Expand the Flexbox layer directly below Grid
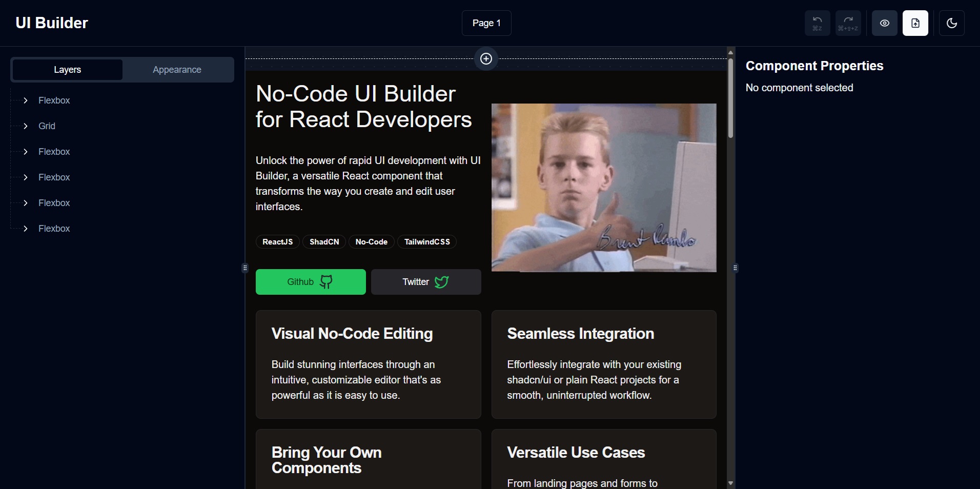 coord(26,152)
